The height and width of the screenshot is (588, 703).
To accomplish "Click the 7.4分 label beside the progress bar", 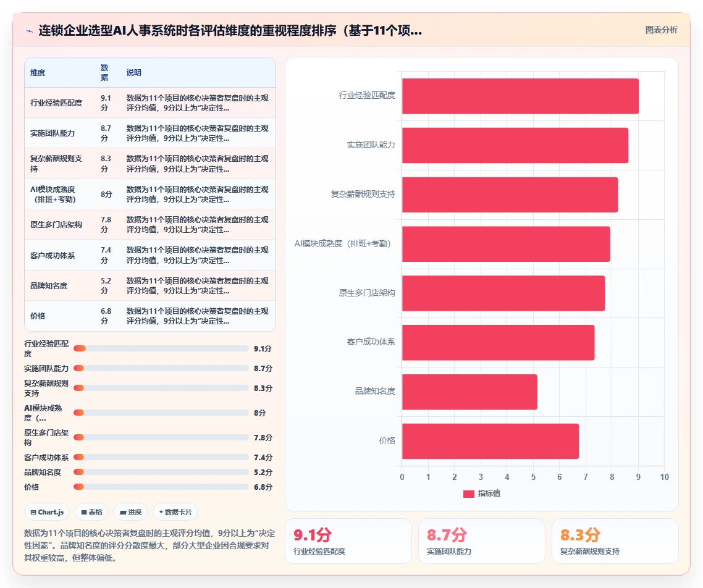I will coord(263,457).
